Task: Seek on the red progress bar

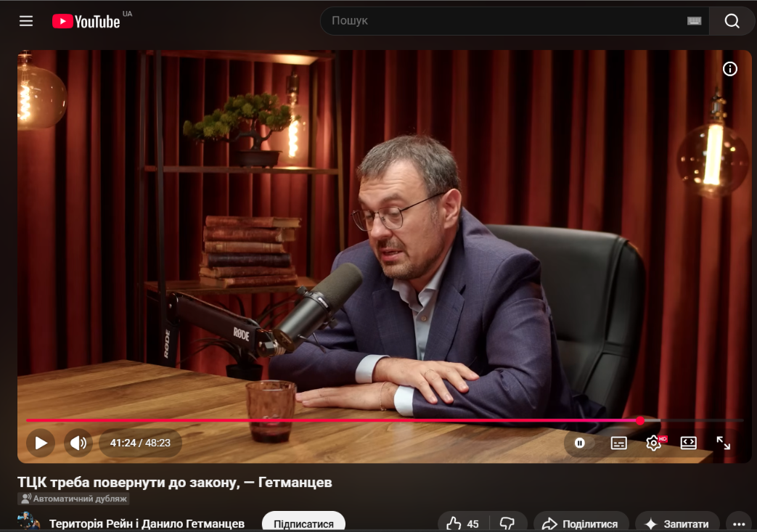Action: coord(384,420)
